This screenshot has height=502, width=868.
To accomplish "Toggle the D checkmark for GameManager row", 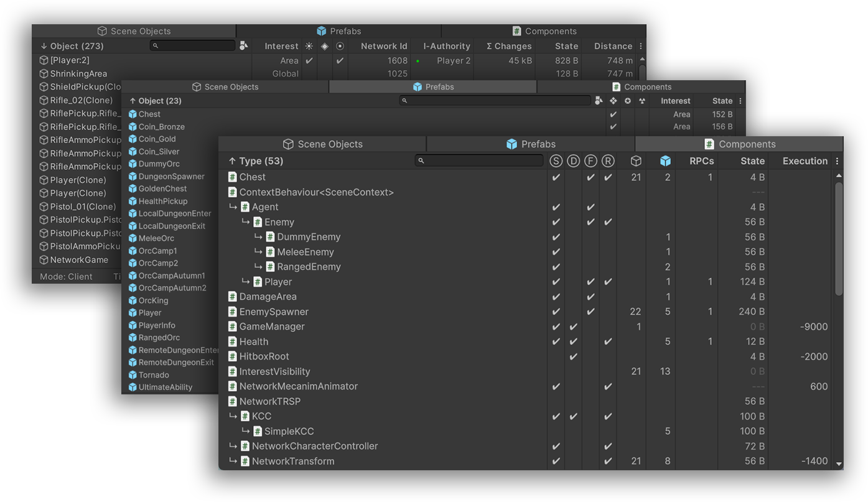I will [573, 327].
